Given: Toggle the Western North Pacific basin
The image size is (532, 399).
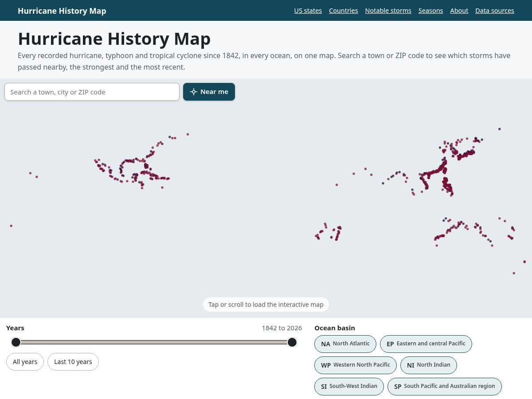Looking at the screenshot, I should pyautogui.click(x=356, y=365).
